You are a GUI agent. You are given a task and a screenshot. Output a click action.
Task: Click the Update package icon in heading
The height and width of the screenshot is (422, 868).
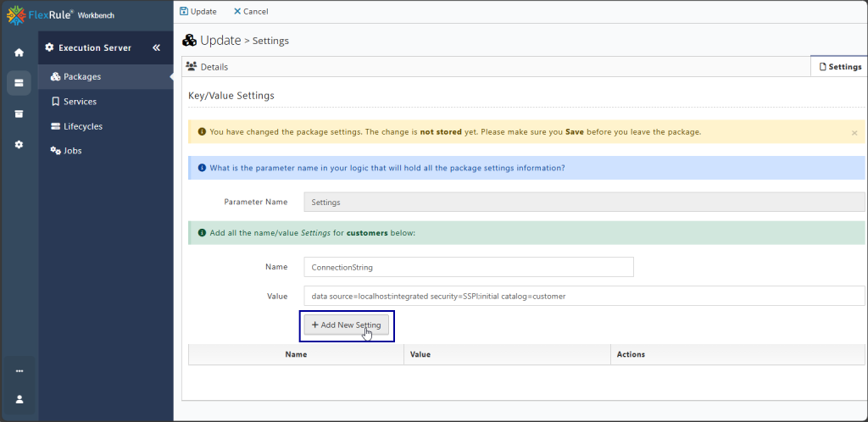click(189, 41)
